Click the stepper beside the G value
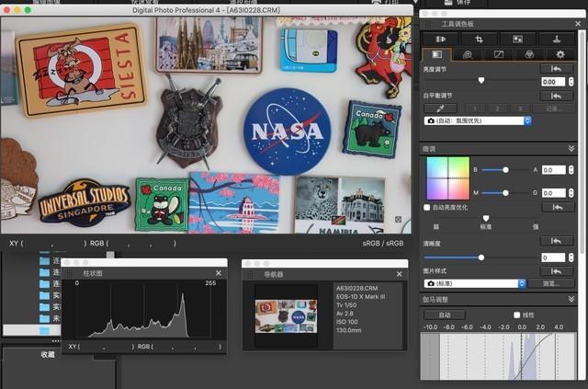Image resolution: width=588 pixels, height=389 pixels. [x=571, y=193]
